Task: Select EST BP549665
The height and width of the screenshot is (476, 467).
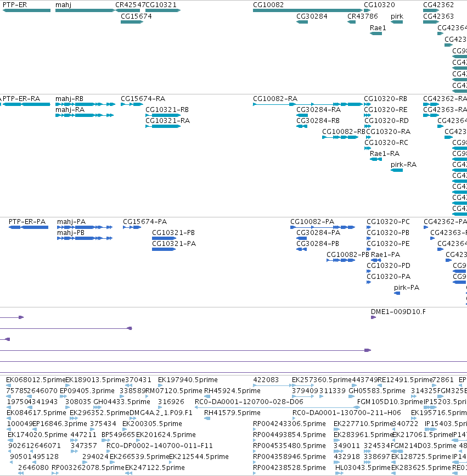Action: point(118,435)
